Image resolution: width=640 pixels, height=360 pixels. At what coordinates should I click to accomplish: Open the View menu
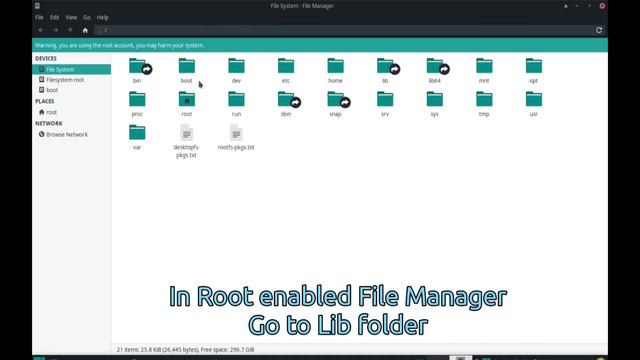tap(71, 18)
